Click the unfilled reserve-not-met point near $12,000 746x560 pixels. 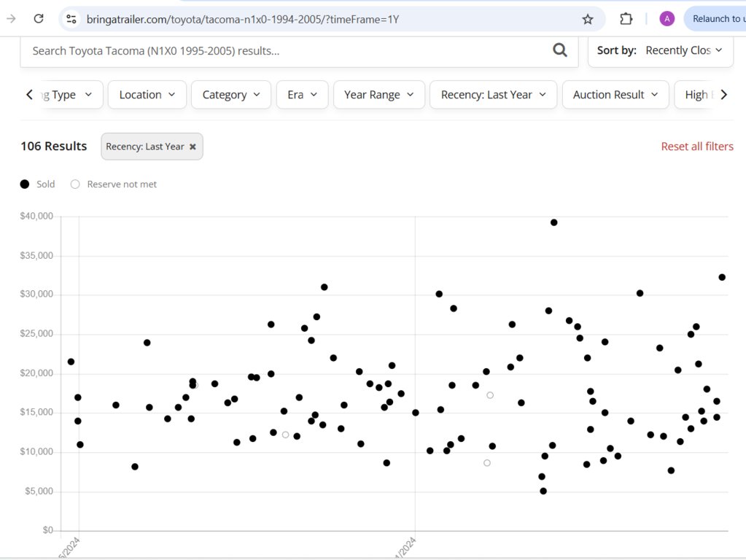click(285, 435)
